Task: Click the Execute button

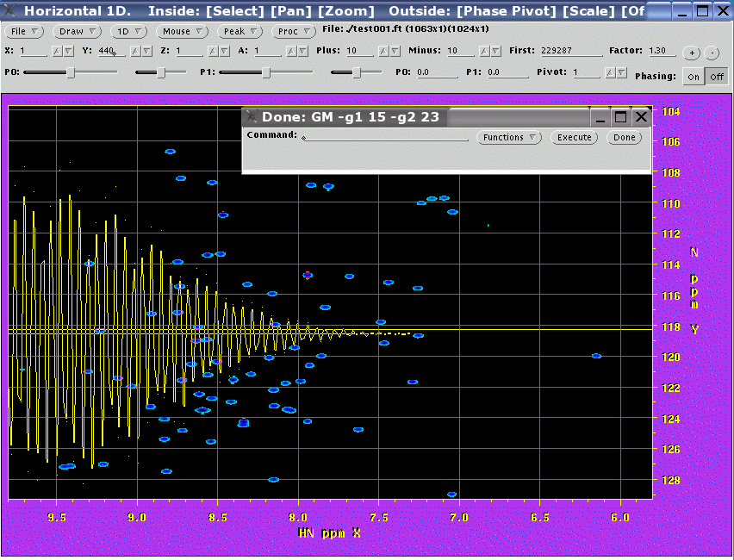Action: pyautogui.click(x=575, y=137)
